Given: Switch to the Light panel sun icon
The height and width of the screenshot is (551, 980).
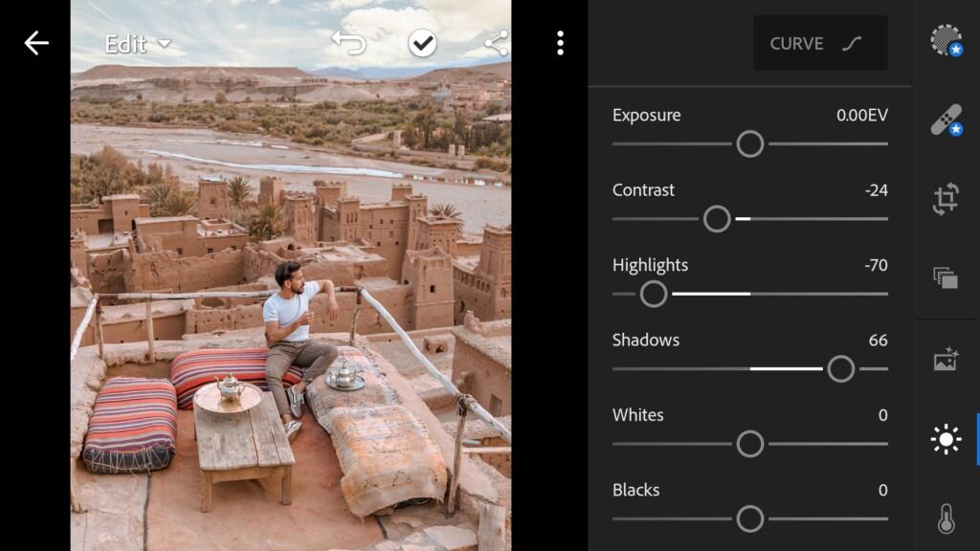Looking at the screenshot, I should 947,439.
